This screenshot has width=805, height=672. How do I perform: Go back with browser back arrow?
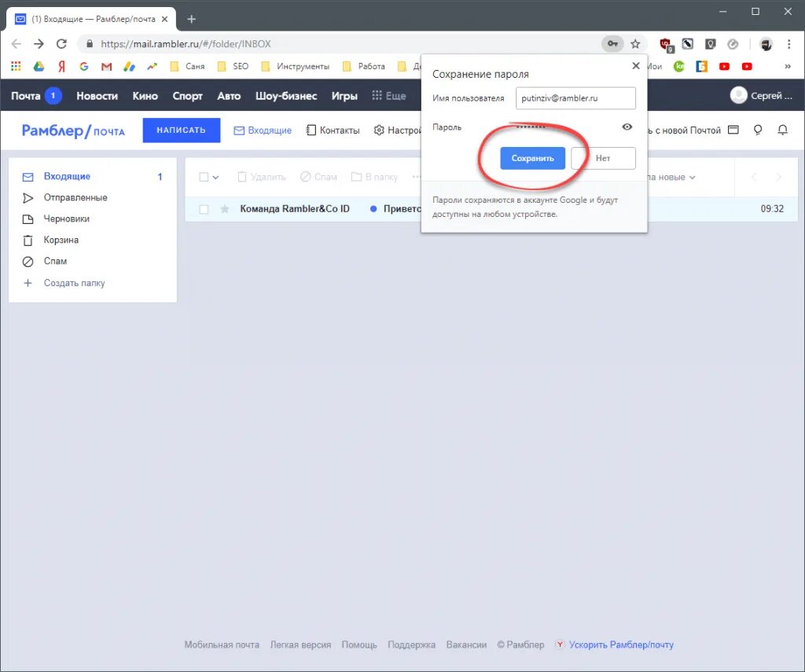[17, 44]
